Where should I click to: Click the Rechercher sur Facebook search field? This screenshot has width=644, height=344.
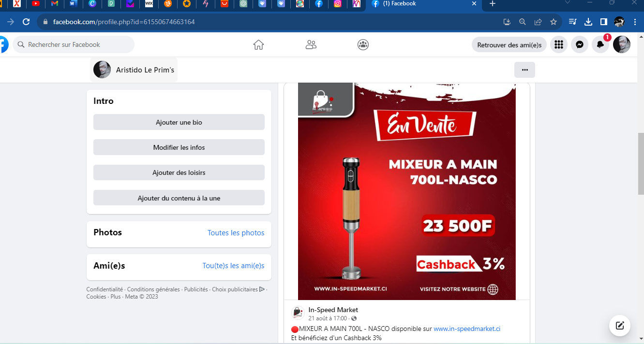click(x=74, y=44)
